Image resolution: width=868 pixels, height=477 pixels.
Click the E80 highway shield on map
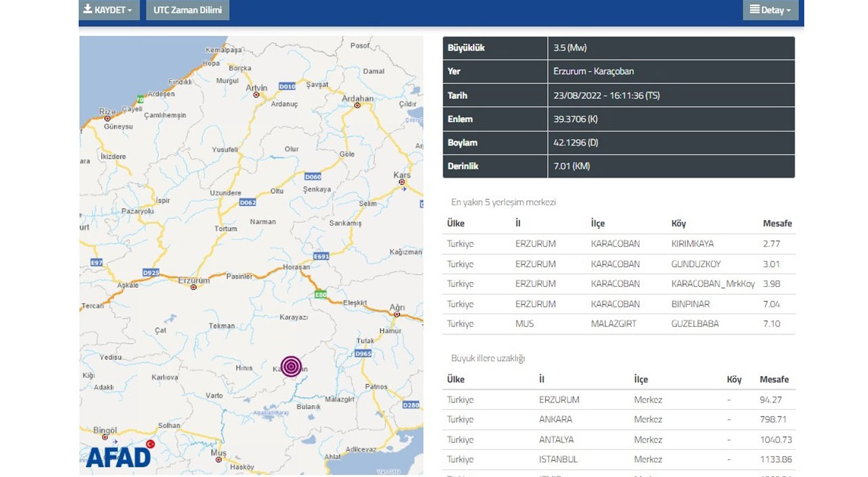coord(321,295)
